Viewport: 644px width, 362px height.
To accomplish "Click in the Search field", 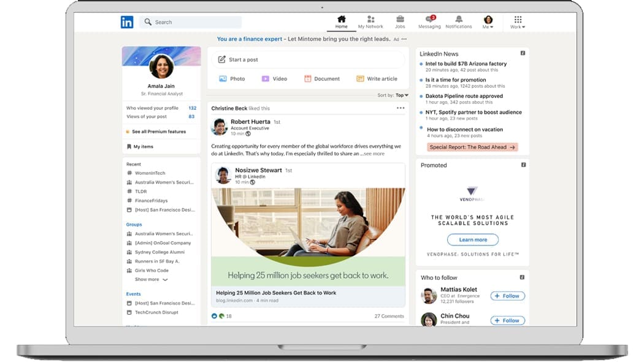I will point(191,21).
